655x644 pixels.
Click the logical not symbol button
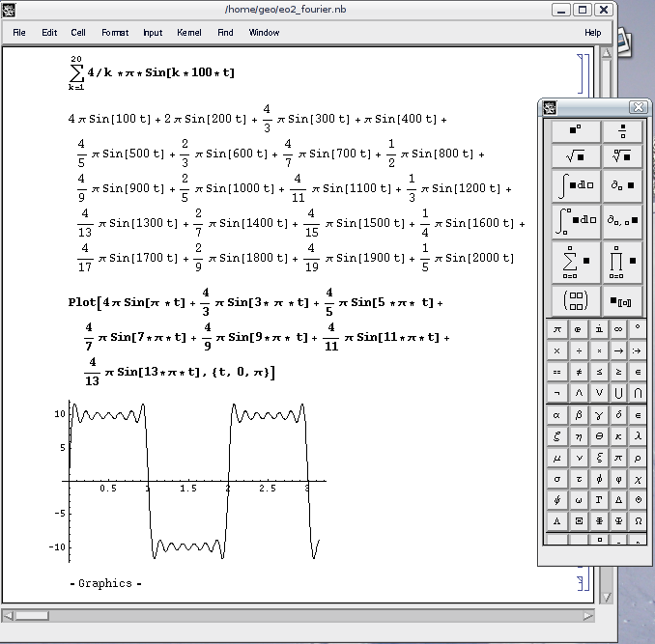[x=557, y=393]
